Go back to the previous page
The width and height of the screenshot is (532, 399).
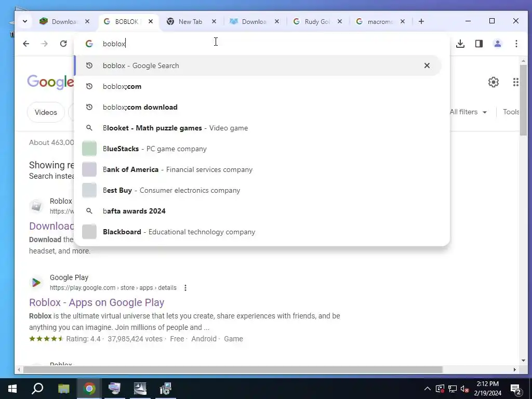click(x=26, y=44)
